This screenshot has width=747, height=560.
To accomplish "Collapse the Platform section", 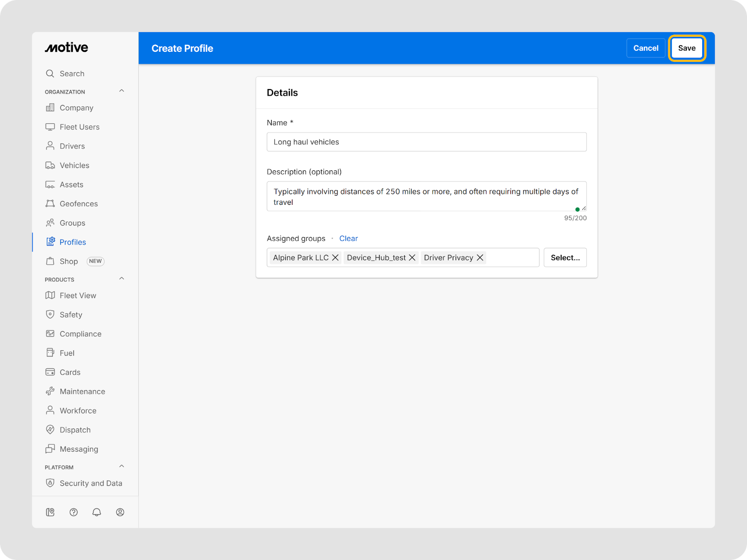I will pos(121,466).
